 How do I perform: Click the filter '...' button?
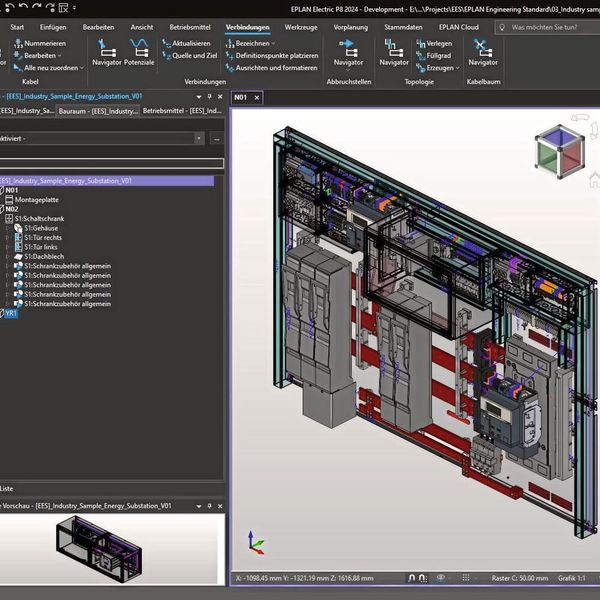click(x=217, y=139)
